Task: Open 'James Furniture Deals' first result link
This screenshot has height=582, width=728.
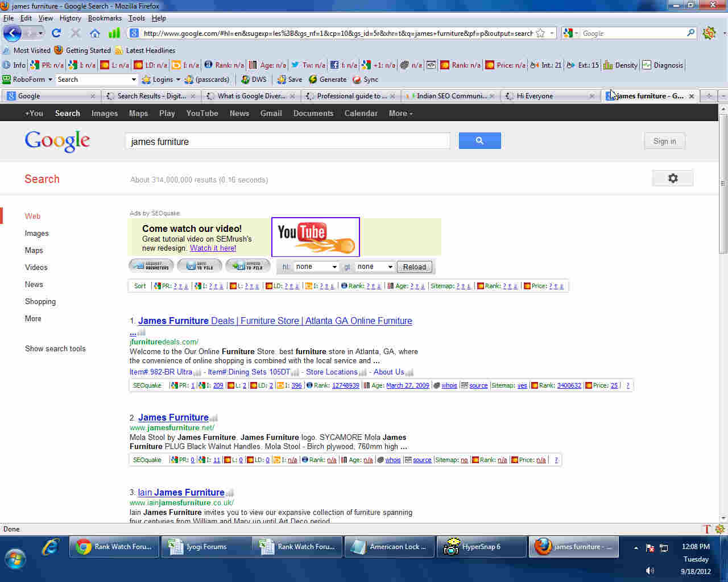Action: (275, 321)
